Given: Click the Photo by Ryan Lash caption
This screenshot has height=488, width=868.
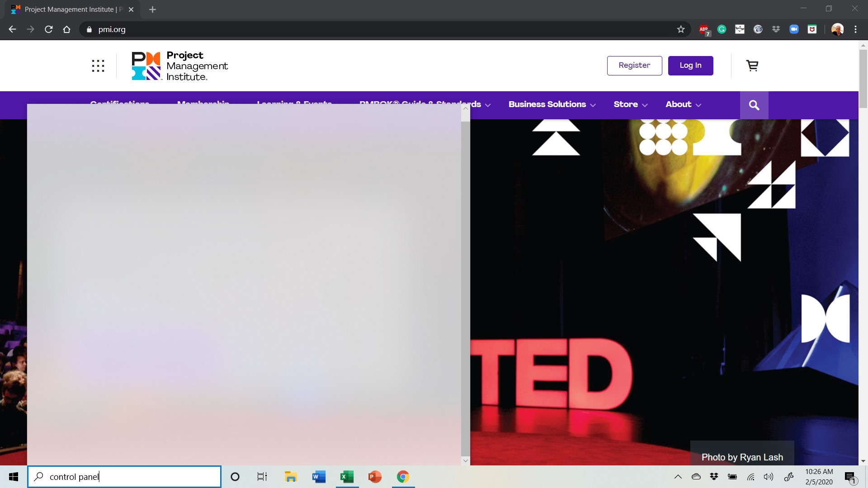Looking at the screenshot, I should (742, 457).
